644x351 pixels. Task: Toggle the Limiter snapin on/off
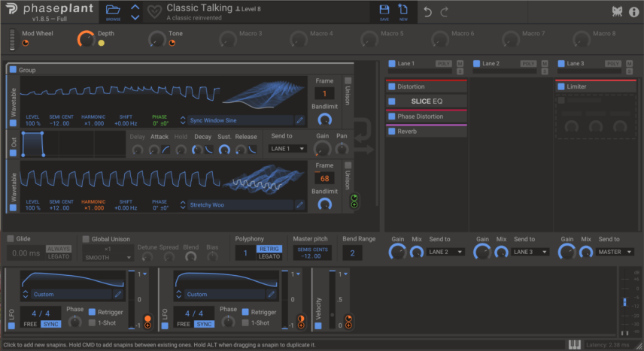[x=561, y=86]
